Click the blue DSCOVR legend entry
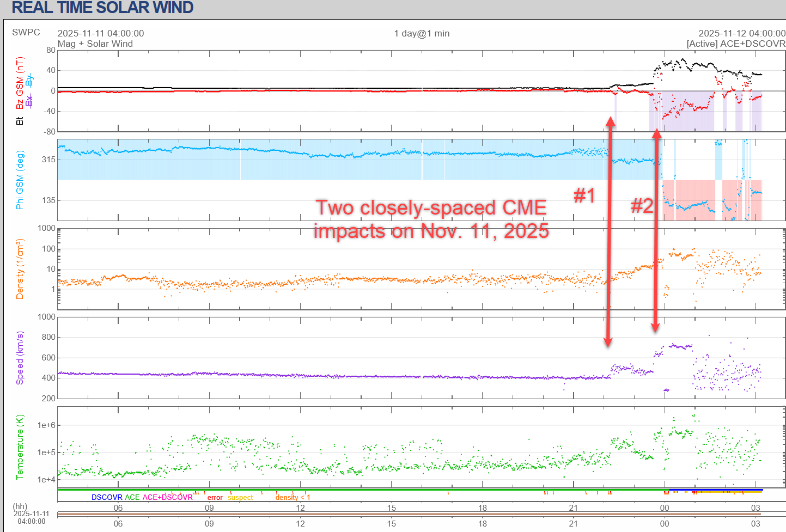Viewport: 786px width, 532px height. click(x=107, y=497)
